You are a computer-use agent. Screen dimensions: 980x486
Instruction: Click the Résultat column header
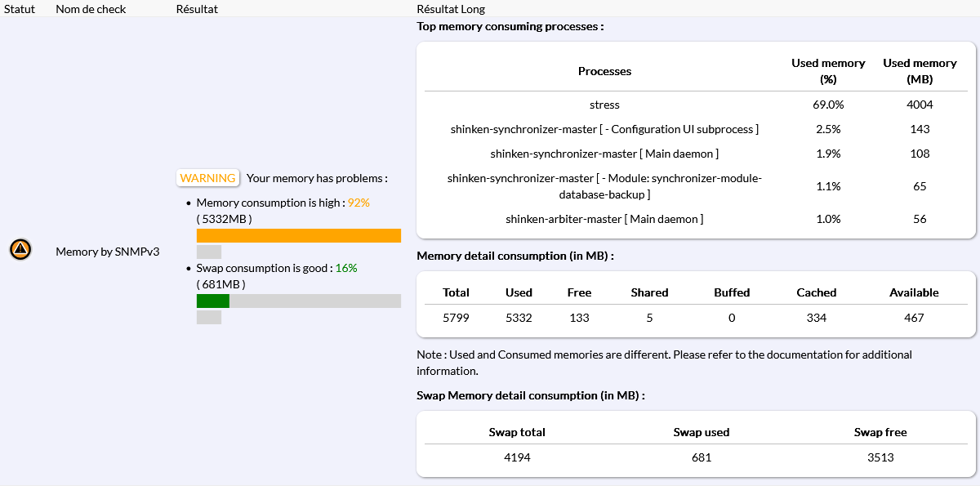click(197, 9)
